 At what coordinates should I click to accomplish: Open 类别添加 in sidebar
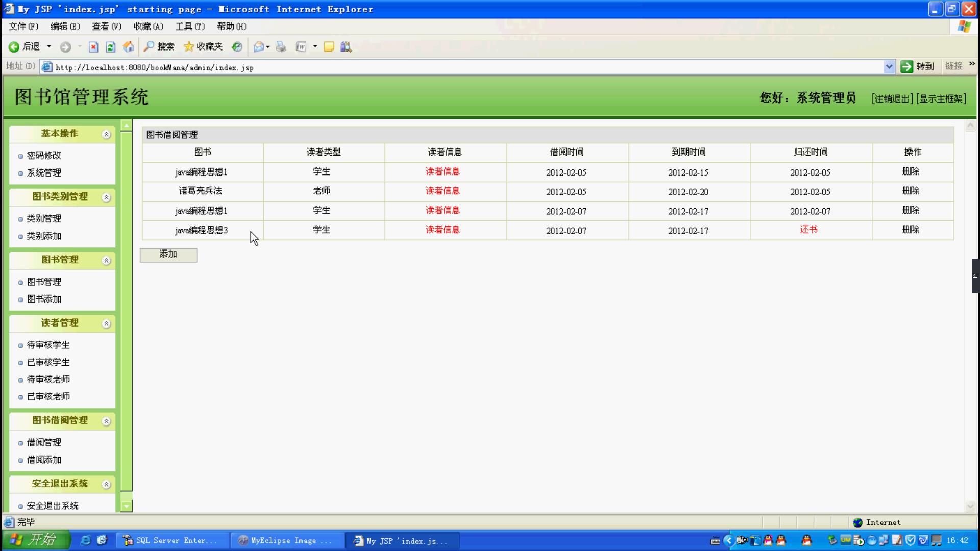click(x=44, y=236)
